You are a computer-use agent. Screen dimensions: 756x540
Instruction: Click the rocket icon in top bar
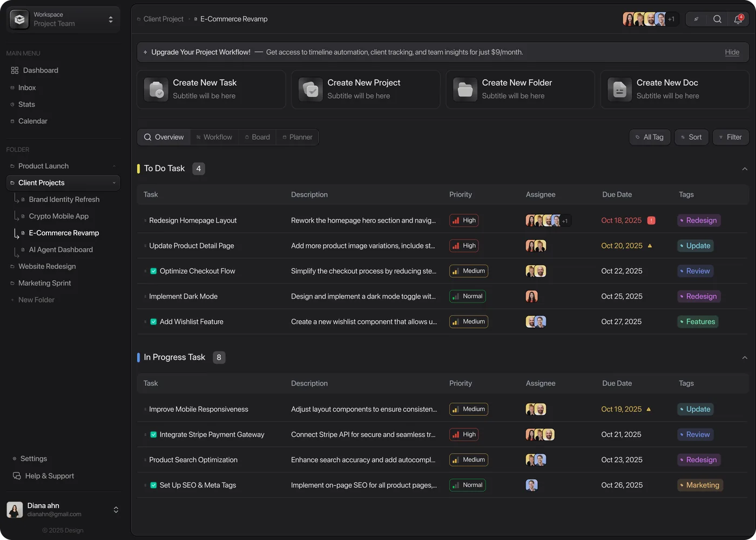[x=696, y=19]
